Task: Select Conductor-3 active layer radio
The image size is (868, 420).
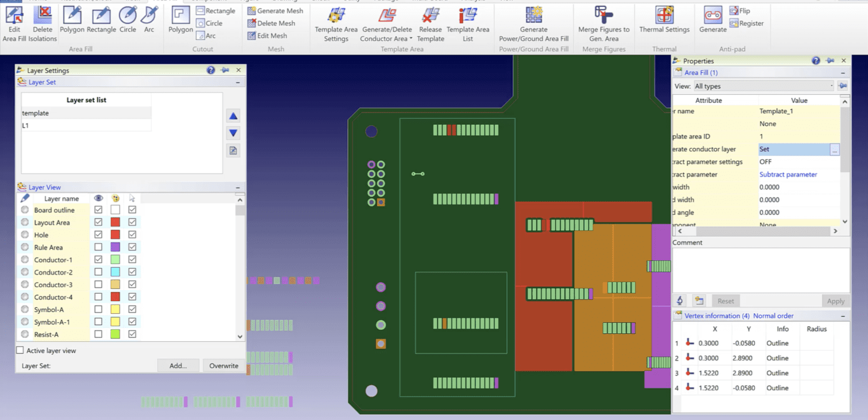Action: point(25,284)
